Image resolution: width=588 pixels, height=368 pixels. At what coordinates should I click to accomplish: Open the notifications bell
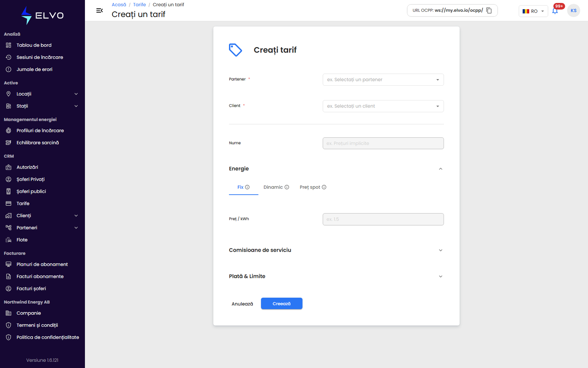[555, 11]
